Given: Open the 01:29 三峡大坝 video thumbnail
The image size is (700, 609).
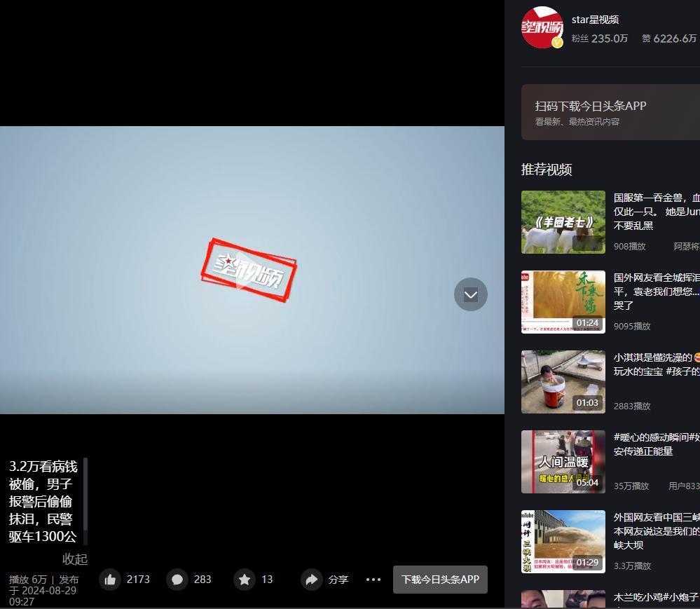Looking at the screenshot, I should 563,542.
